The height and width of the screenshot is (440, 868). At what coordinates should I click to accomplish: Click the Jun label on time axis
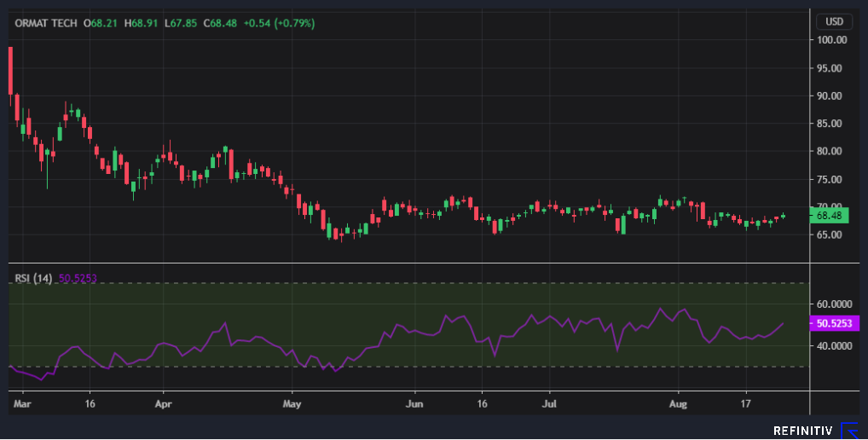click(414, 404)
